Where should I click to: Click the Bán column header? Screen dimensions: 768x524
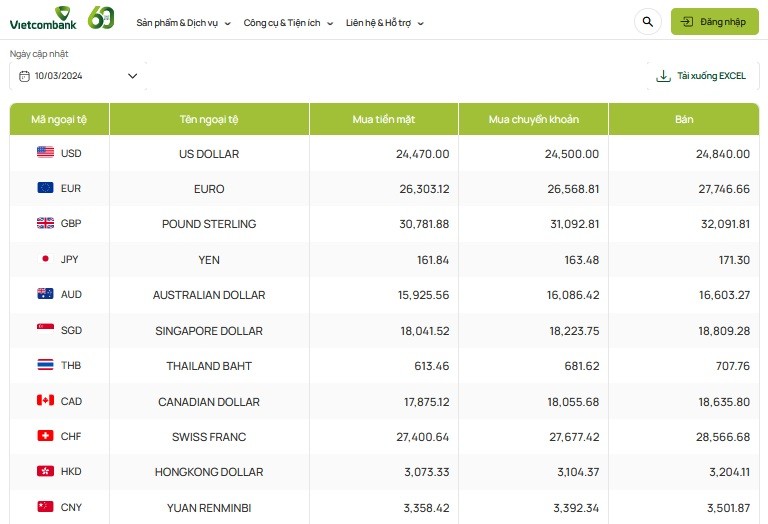(x=683, y=119)
